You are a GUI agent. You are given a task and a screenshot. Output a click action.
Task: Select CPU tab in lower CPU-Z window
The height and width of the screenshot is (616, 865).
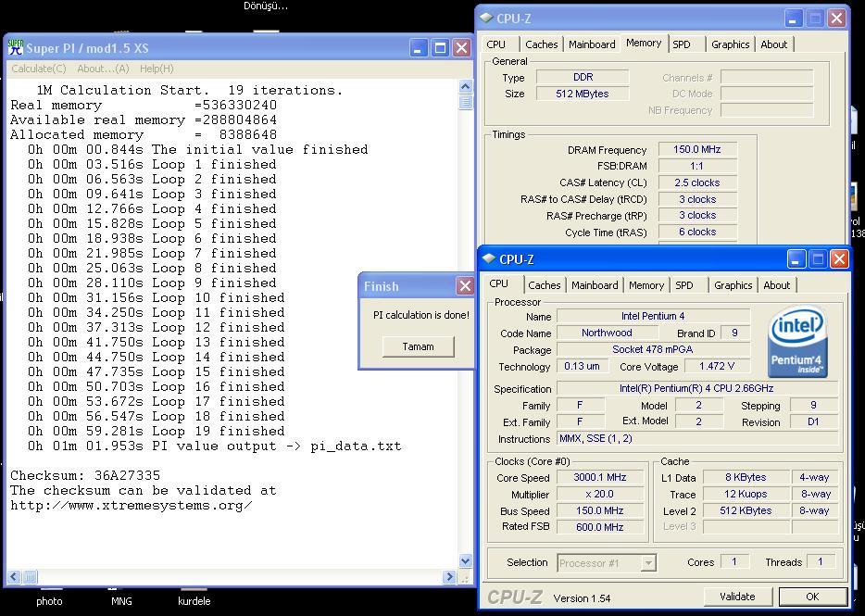(498, 283)
